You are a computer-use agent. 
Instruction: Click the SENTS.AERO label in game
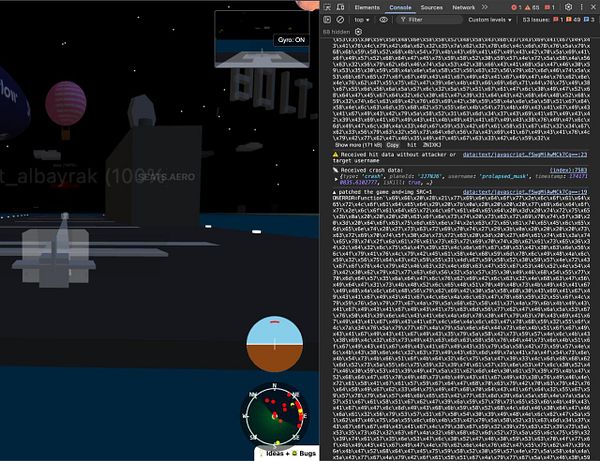point(166,177)
